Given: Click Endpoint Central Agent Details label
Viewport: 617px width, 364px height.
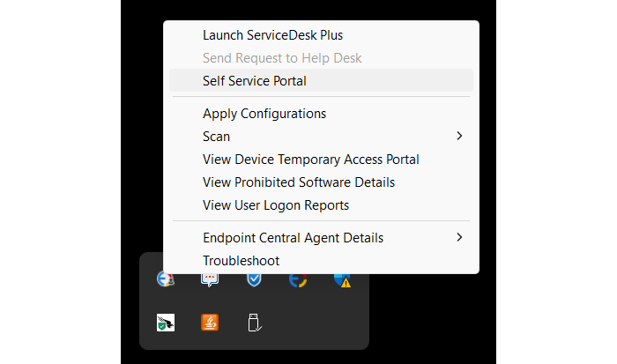Looking at the screenshot, I should point(293,238).
